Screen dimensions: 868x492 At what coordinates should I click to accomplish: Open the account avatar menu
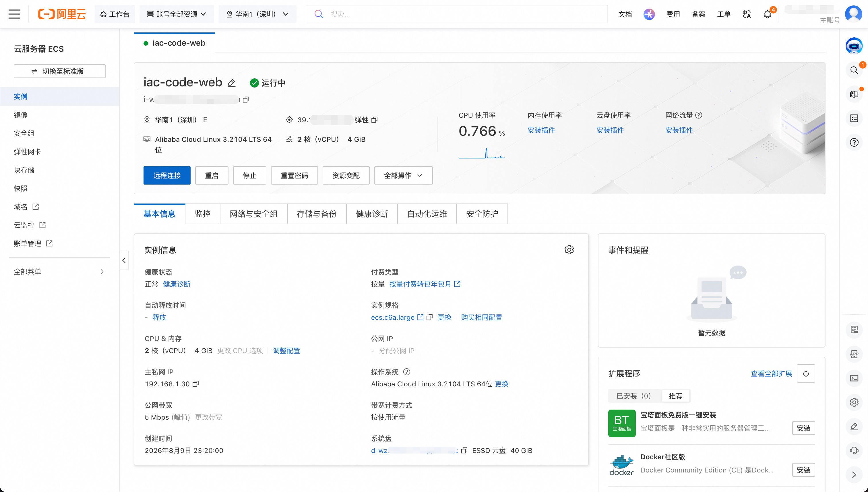[x=853, y=13]
